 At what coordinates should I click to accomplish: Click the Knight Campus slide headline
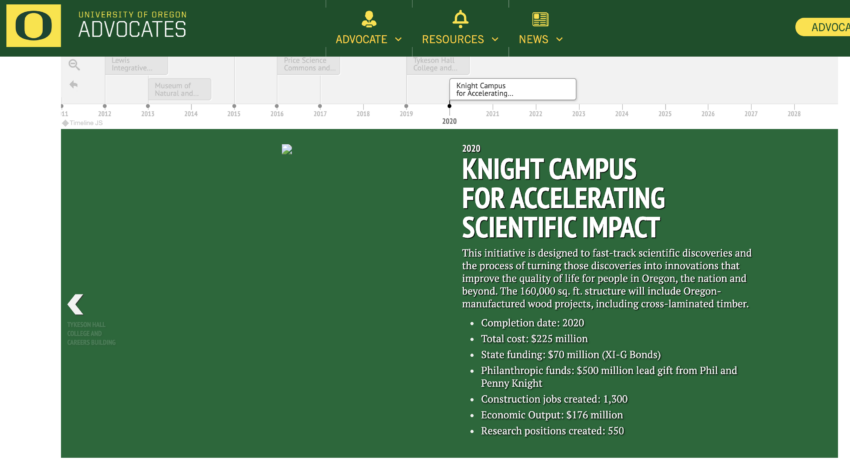tap(563, 198)
